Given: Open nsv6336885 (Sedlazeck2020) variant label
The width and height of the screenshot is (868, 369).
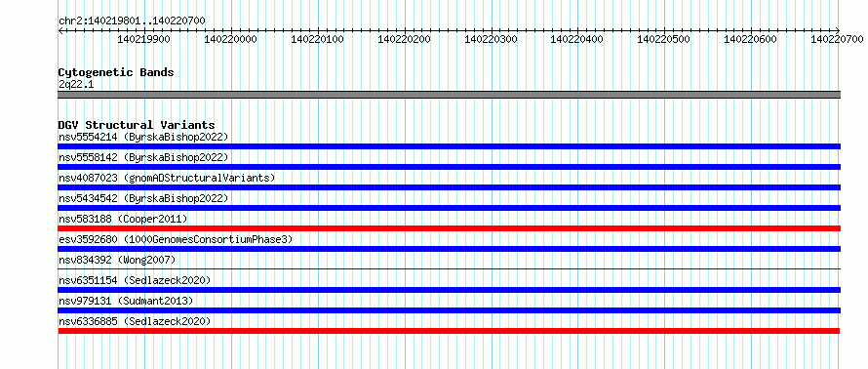Looking at the screenshot, I should pos(135,321).
